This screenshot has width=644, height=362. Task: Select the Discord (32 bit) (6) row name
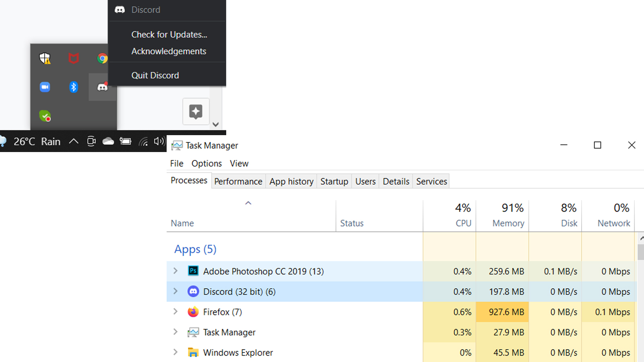pyautogui.click(x=239, y=292)
